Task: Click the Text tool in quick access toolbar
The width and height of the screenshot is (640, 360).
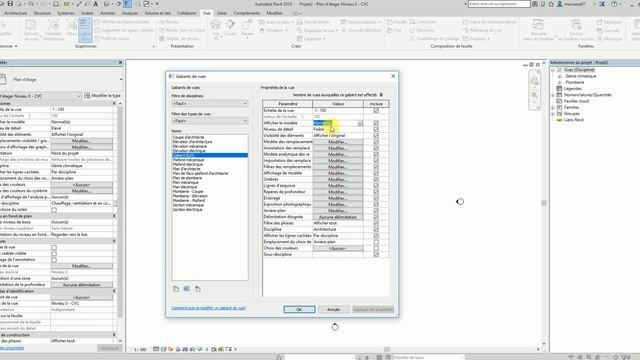Action: tap(96, 4)
